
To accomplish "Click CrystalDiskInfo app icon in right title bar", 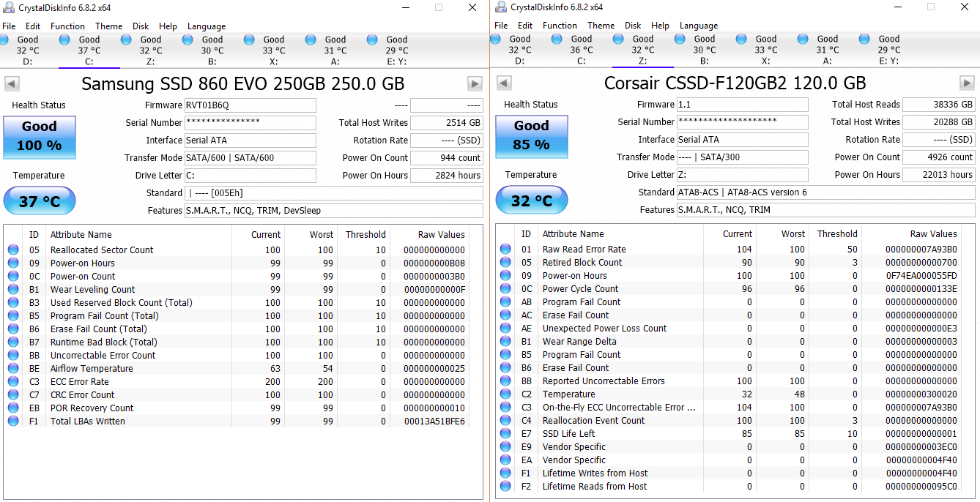I will click(501, 7).
